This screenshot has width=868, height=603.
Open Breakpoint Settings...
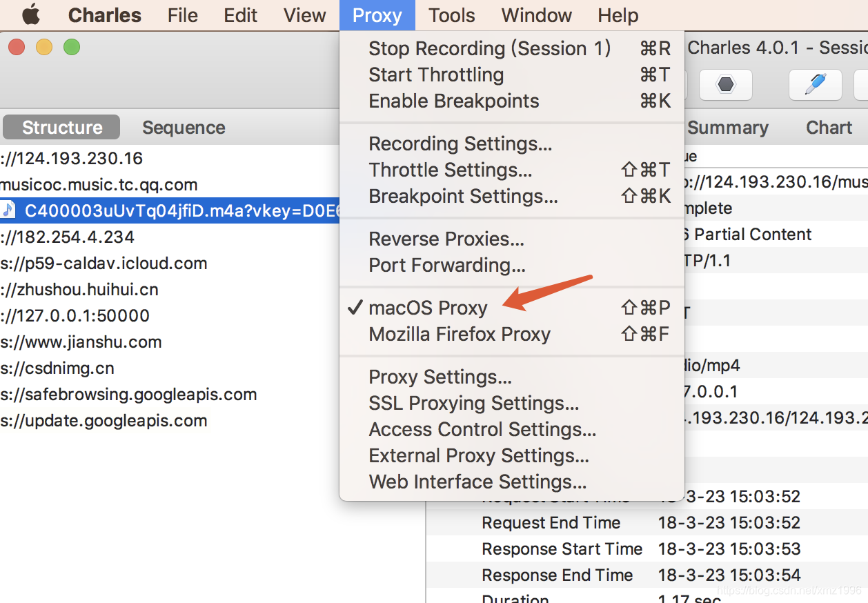point(512,196)
